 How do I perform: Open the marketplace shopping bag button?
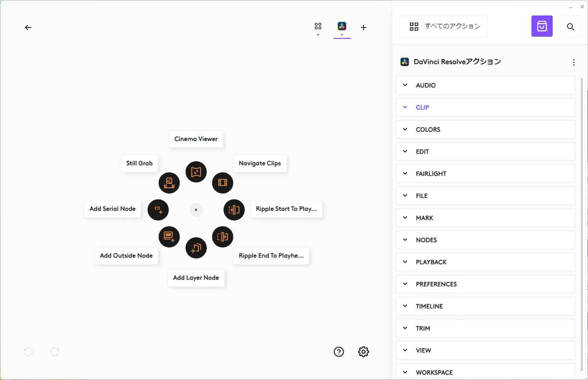tap(542, 26)
